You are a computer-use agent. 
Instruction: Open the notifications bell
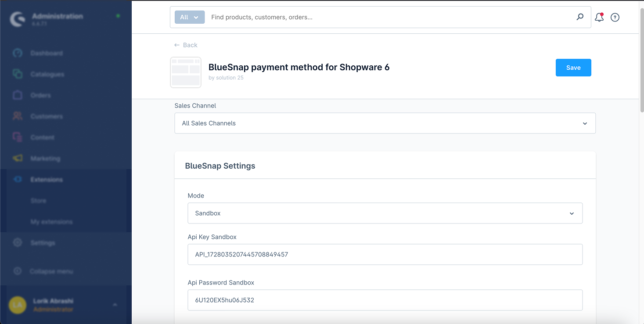click(x=599, y=18)
